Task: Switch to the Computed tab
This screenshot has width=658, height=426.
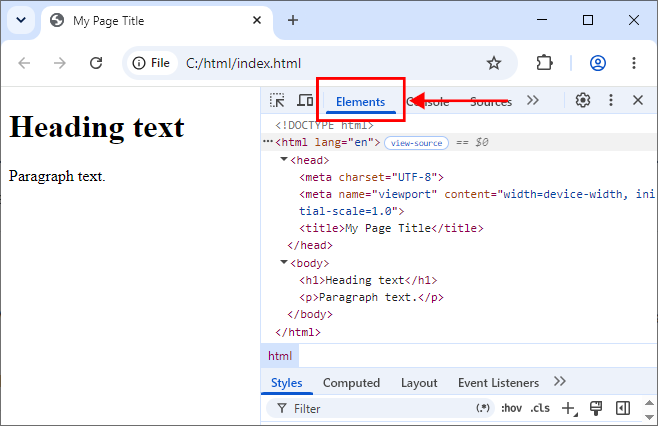Action: [x=351, y=383]
